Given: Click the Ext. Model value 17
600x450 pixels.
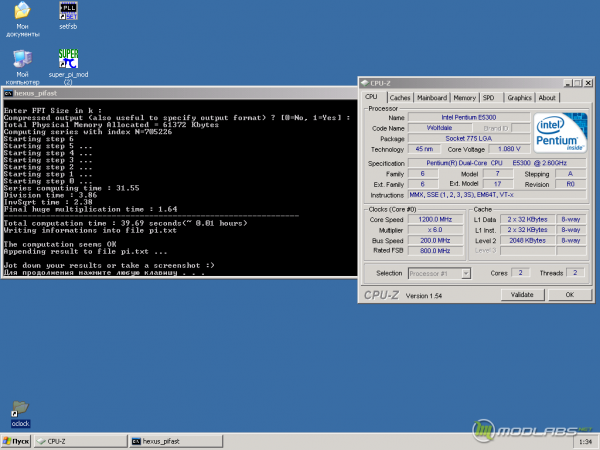Looking at the screenshot, I should pos(497,184).
